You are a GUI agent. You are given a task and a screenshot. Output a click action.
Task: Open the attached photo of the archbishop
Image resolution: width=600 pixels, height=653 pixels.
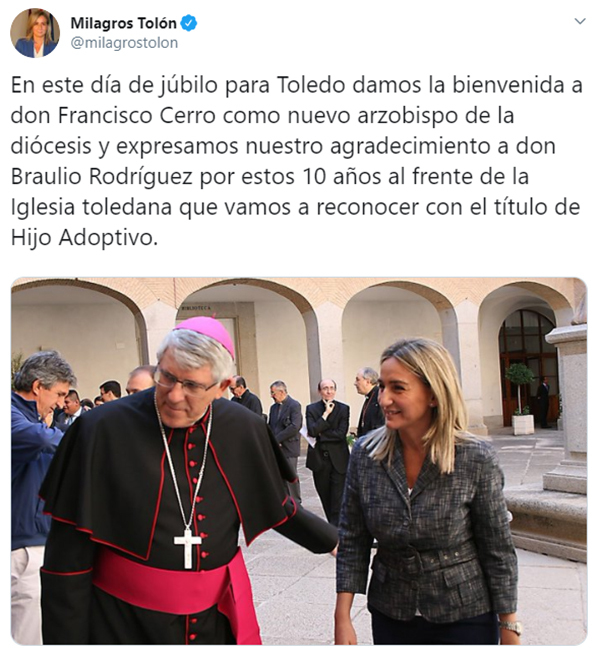(299, 461)
